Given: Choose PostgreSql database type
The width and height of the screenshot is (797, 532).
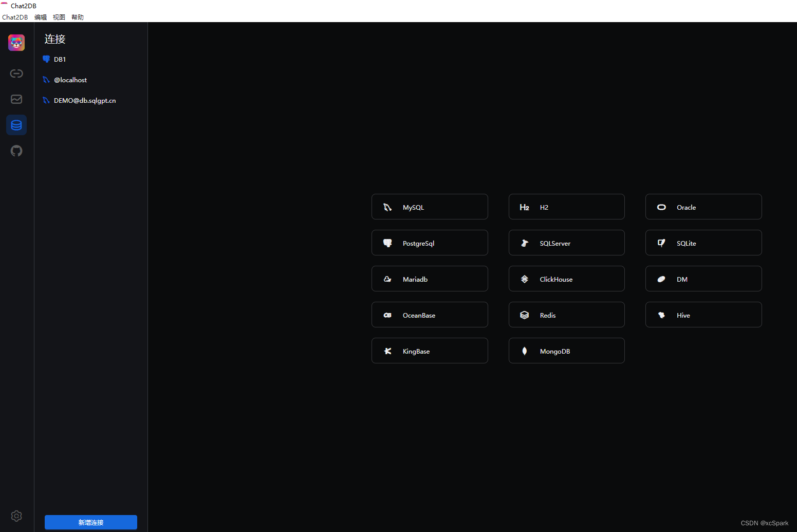Looking at the screenshot, I should tap(430, 243).
